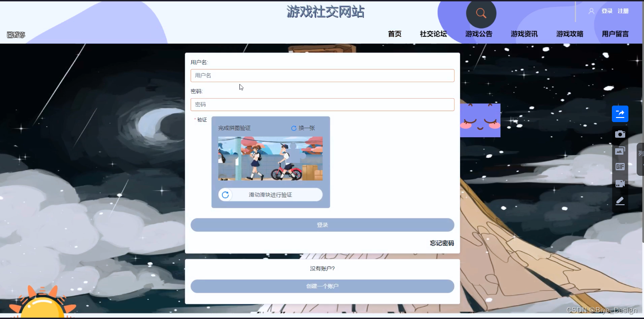
Task: Click the search magnifier icon
Action: point(481,13)
